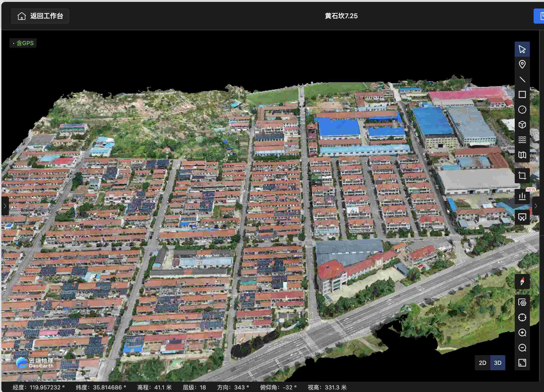This screenshot has height=392, width=544.
Task: Expand the right side panel chevron
Action: coord(536,206)
